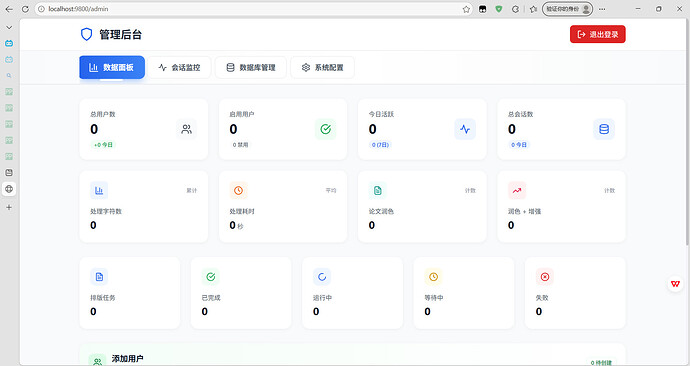The image size is (690, 366).
Task: Open the sidebar tab with the floppy-disk icon
Action: [x=9, y=172]
